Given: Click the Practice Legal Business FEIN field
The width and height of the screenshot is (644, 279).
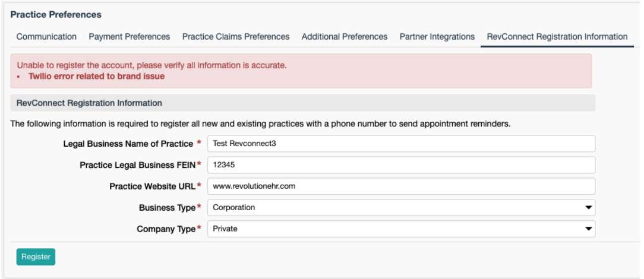Looking at the screenshot, I should click(x=400, y=165).
